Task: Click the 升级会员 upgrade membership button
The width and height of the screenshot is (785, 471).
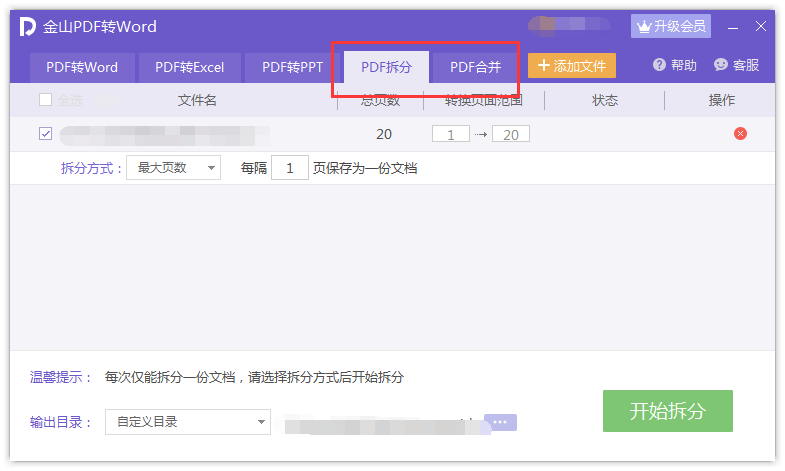Action: pyautogui.click(x=670, y=26)
